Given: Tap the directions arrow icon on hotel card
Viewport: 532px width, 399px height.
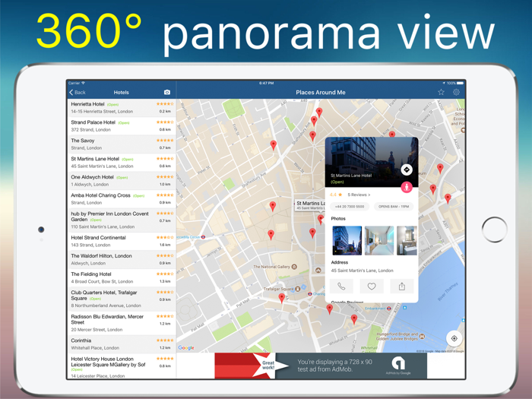Looking at the screenshot, I should point(407,169).
